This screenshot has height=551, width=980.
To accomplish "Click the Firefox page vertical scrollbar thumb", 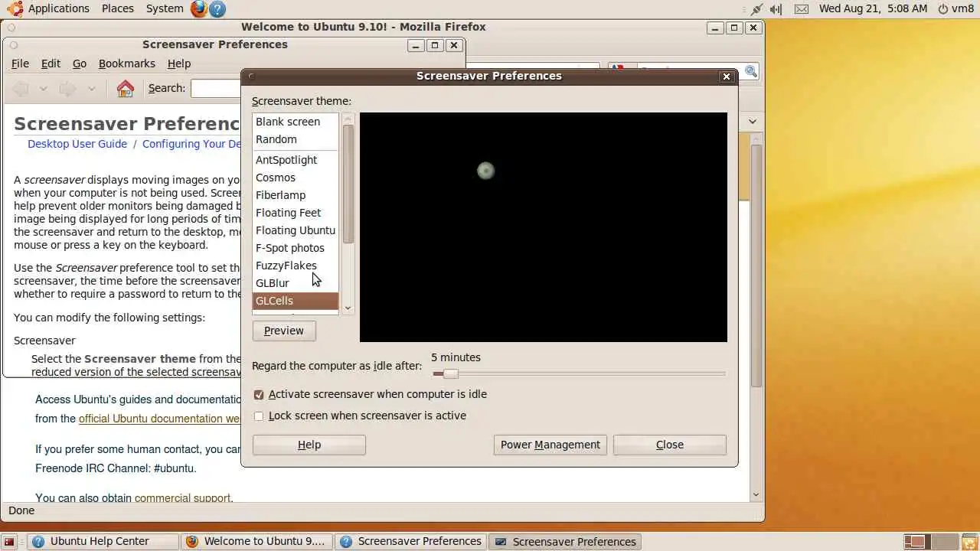I will tap(756, 265).
